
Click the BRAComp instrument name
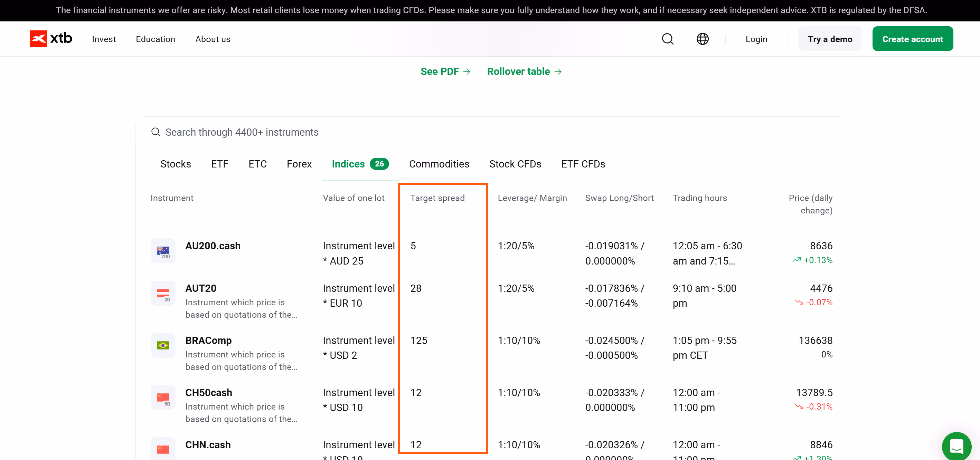click(208, 340)
